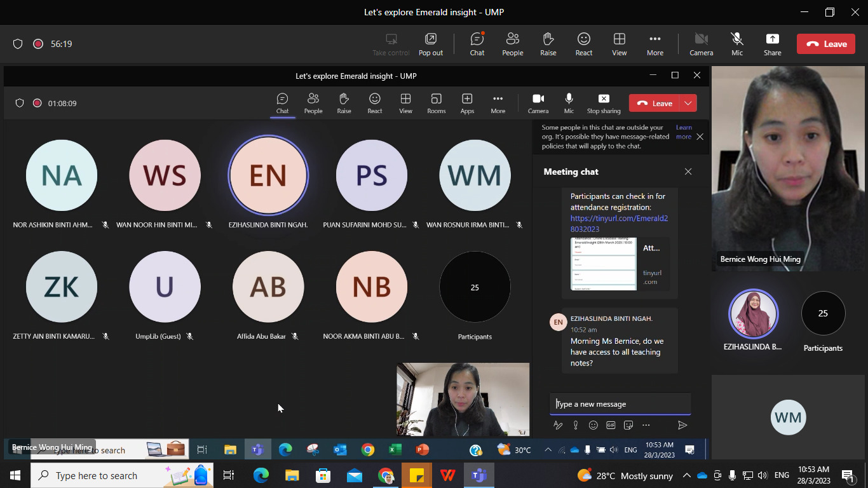Click the Excel icon in the shared taskbar
The height and width of the screenshot is (488, 868).
coord(395,450)
